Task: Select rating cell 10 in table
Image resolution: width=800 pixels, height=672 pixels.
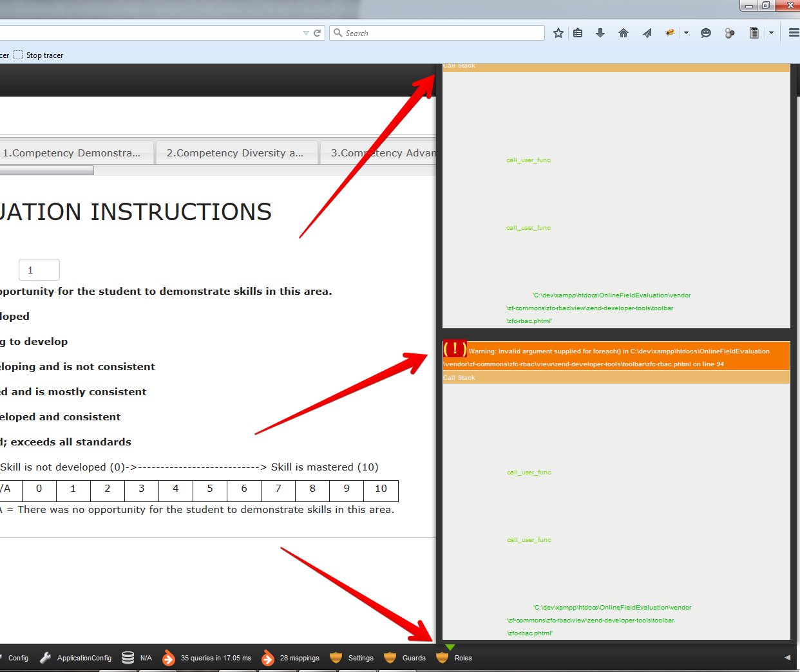Action: click(381, 490)
